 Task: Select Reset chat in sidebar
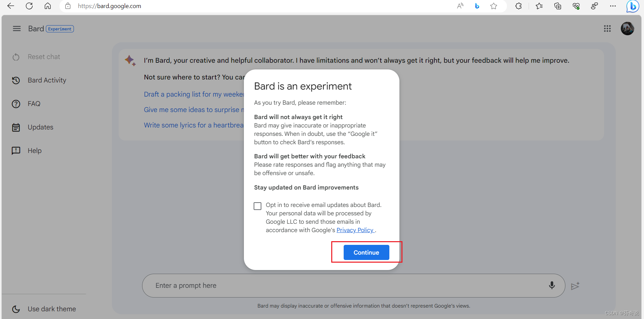click(x=44, y=57)
